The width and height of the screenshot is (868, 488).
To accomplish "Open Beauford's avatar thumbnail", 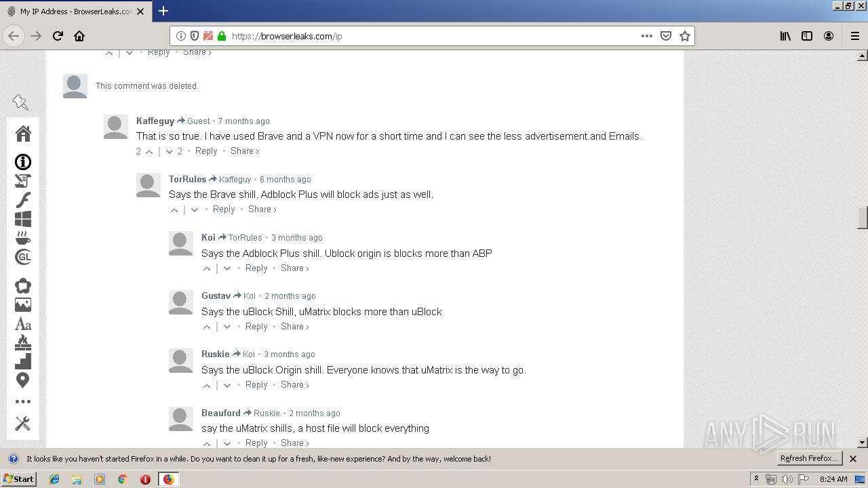I will (180, 419).
